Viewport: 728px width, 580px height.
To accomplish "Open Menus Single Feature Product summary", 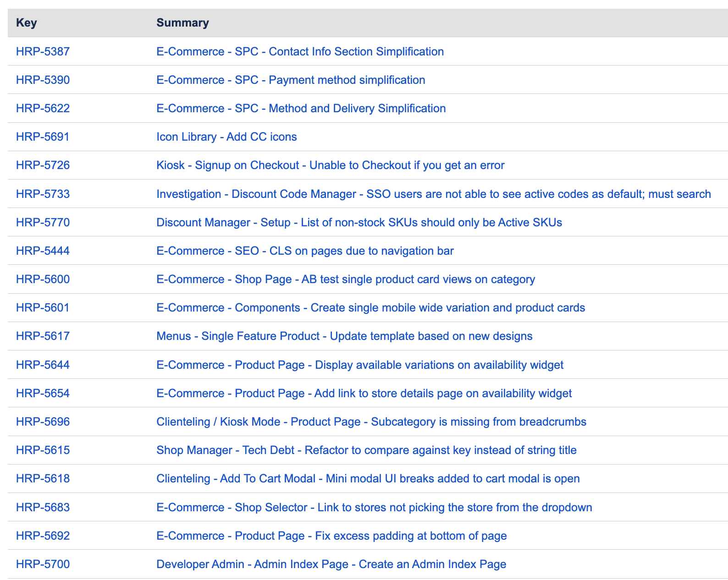I will coord(344,336).
